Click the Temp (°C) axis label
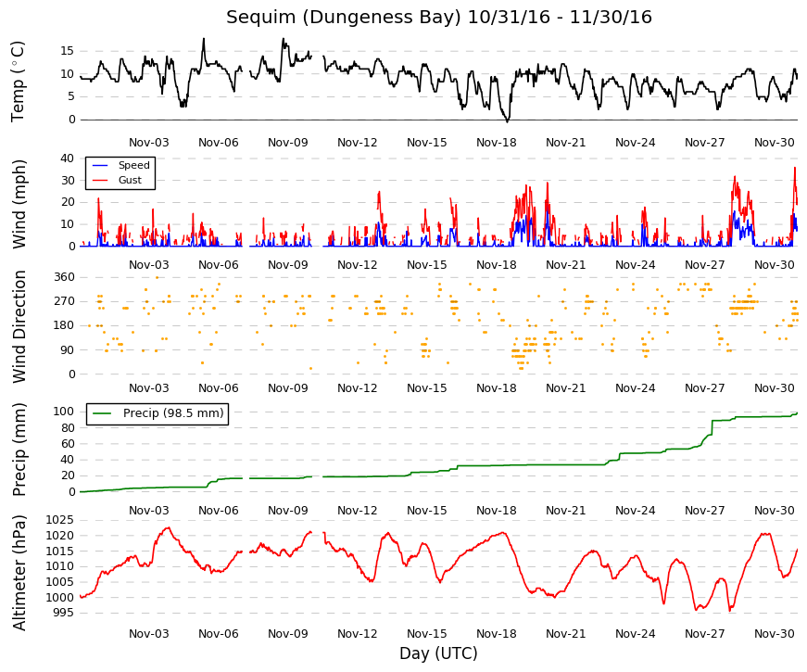The width and height of the screenshot is (807, 672). (x=18, y=82)
